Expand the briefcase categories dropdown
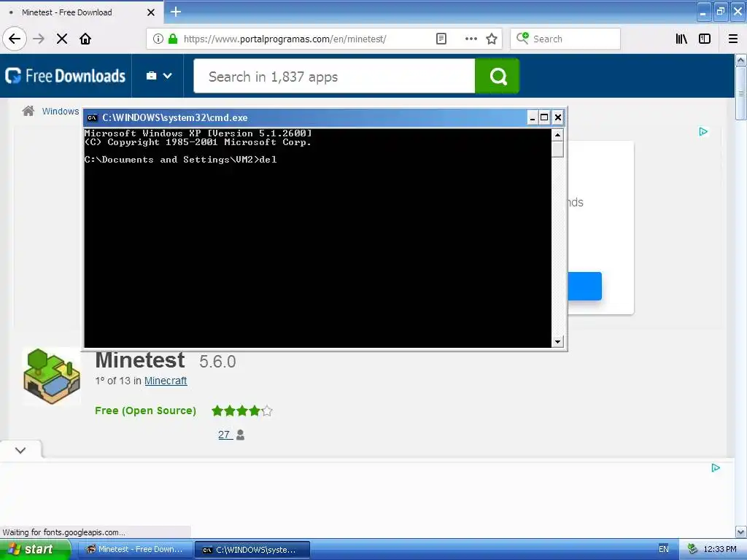 [158, 76]
